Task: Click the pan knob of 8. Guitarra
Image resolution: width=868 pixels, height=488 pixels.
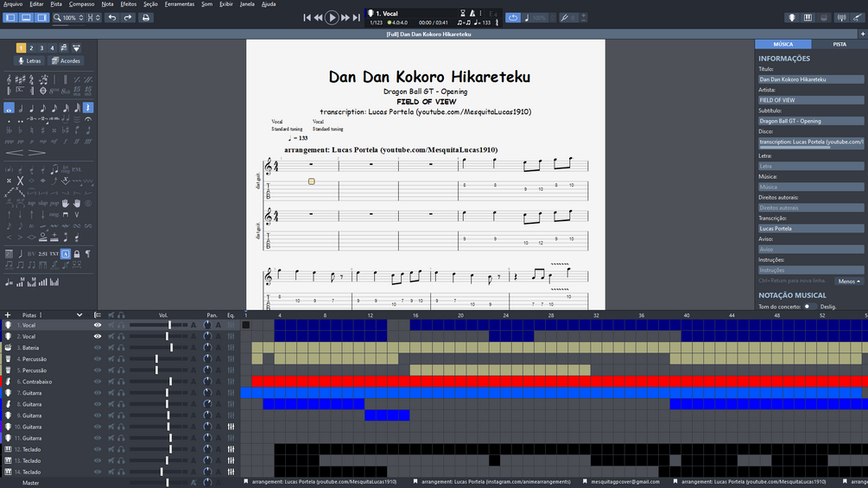Action: (207, 404)
